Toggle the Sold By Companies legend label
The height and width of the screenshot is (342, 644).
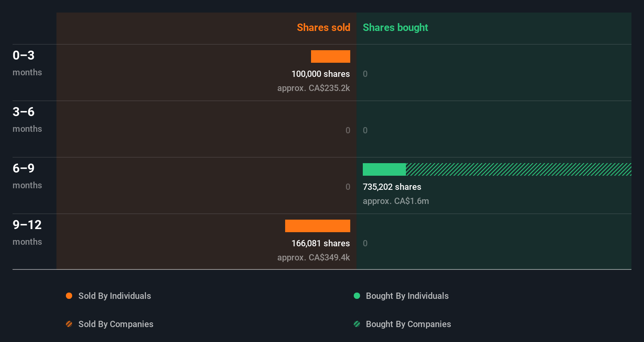[x=116, y=324]
